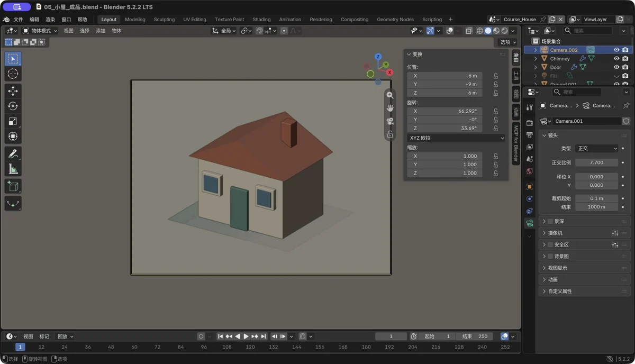Screen dimensions: 635x364
Task: Enable the 安全区 checkbox
Action: click(x=550, y=244)
